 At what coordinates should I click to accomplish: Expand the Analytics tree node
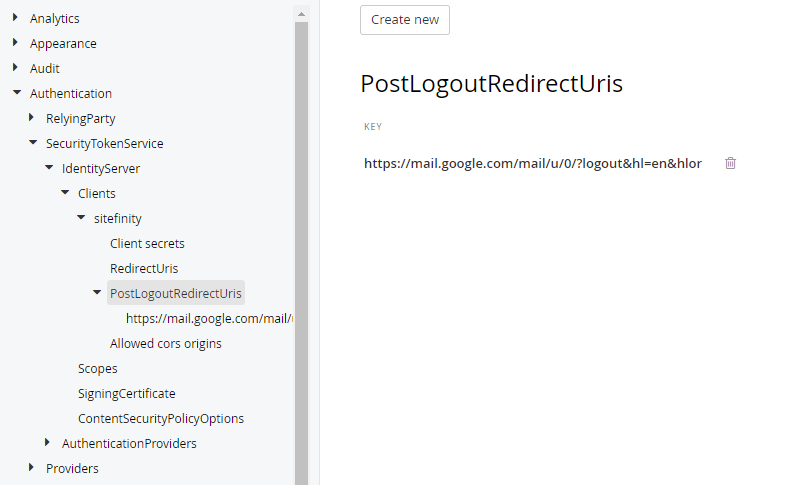(x=15, y=18)
